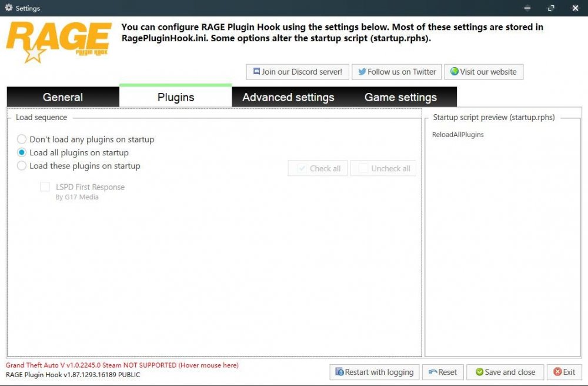Minimize the Settings window

point(527,8)
